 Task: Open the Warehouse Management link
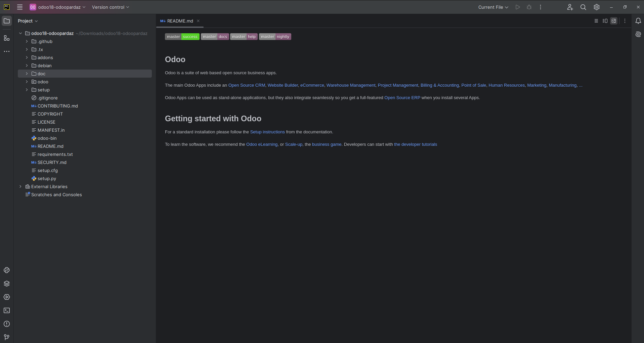click(351, 85)
